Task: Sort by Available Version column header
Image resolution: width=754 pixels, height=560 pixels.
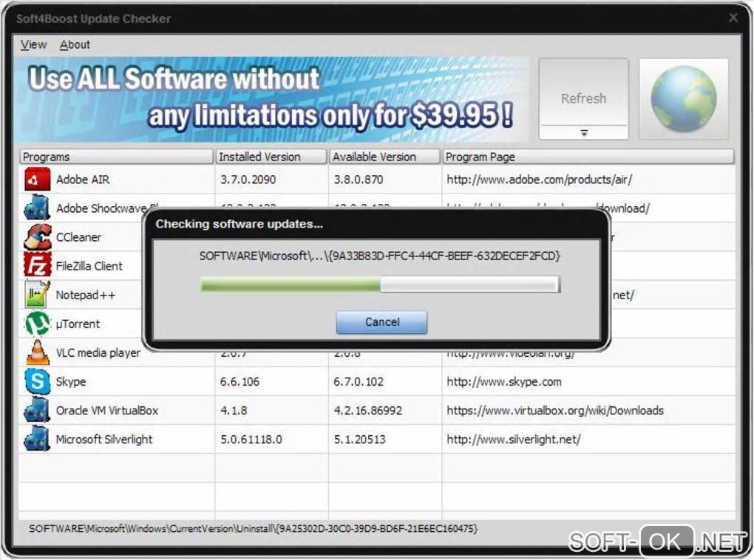Action: tap(384, 157)
